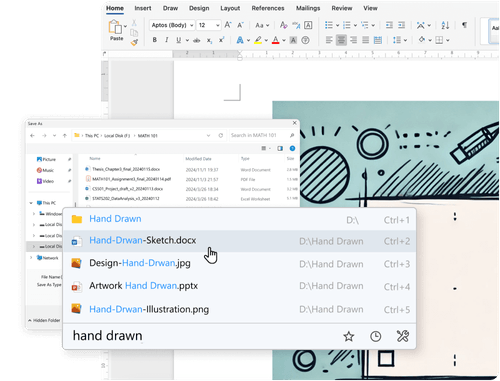Open the Aptos (Body) font dropdown
The width and height of the screenshot is (500, 381).
[172, 25]
